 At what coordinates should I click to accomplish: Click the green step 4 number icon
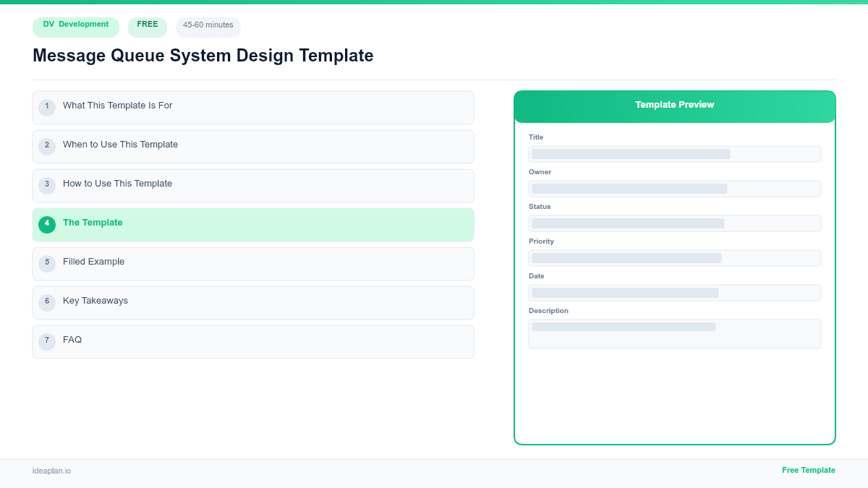tap(47, 224)
